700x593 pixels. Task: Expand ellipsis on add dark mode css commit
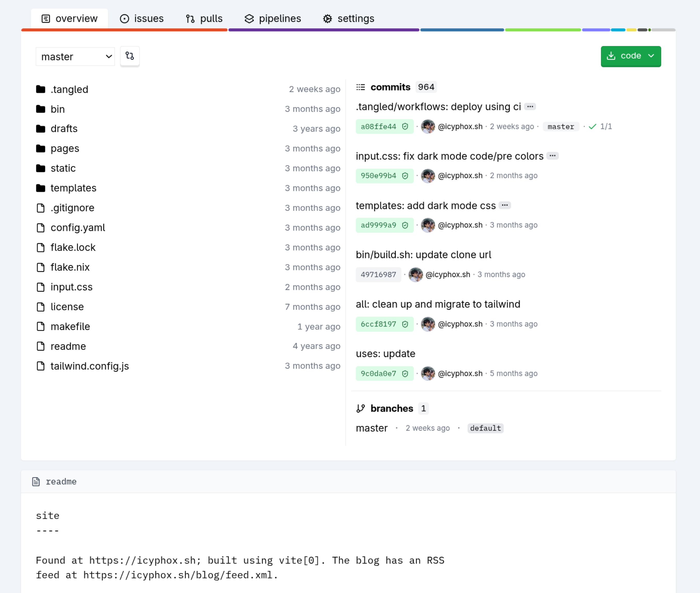pyautogui.click(x=504, y=205)
